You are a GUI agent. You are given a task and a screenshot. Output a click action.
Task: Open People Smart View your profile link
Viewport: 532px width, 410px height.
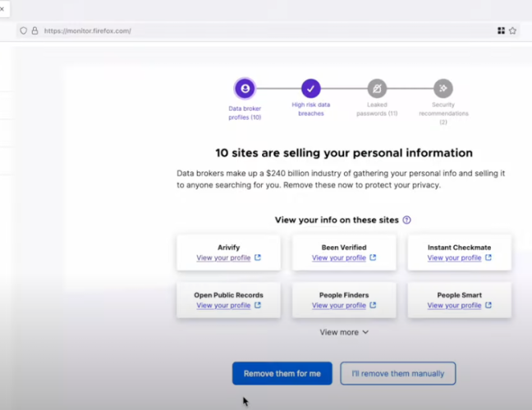[x=454, y=305]
